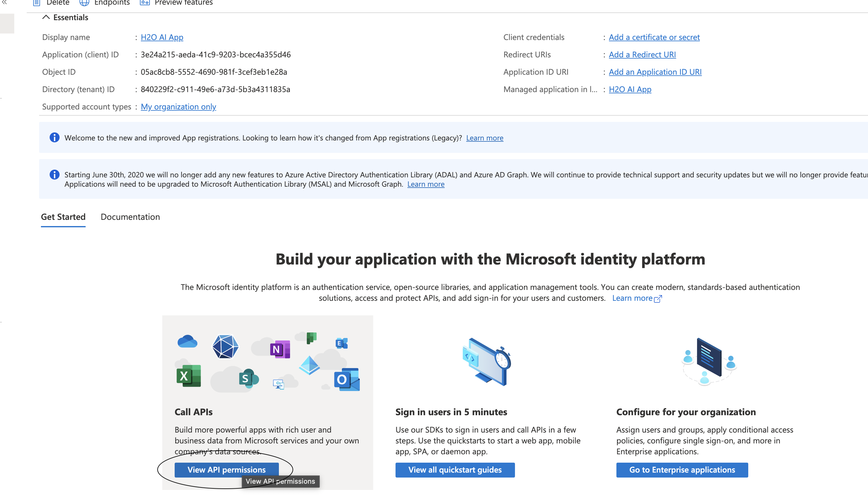
Task: Click Go to Enterprise applications button
Action: click(682, 470)
